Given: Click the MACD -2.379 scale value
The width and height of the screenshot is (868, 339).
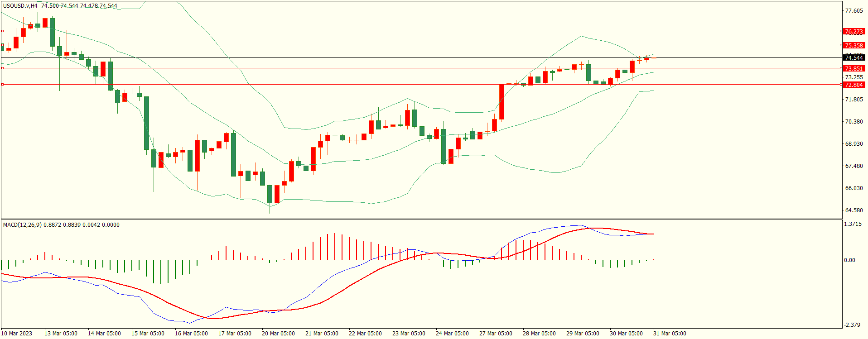Looking at the screenshot, I should [x=853, y=325].
